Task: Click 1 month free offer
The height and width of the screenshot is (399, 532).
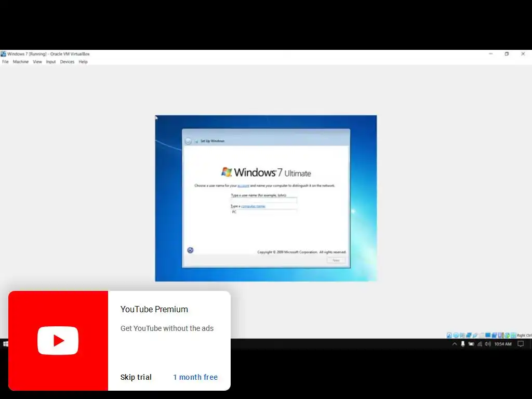Action: tap(195, 377)
